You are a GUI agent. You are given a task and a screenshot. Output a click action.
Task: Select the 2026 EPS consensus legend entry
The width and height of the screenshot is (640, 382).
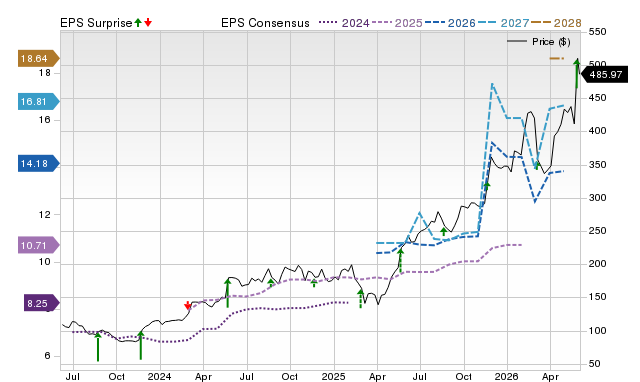(450, 23)
